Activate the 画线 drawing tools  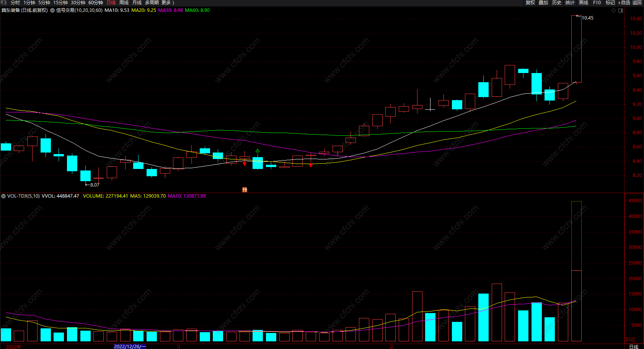tap(584, 3)
